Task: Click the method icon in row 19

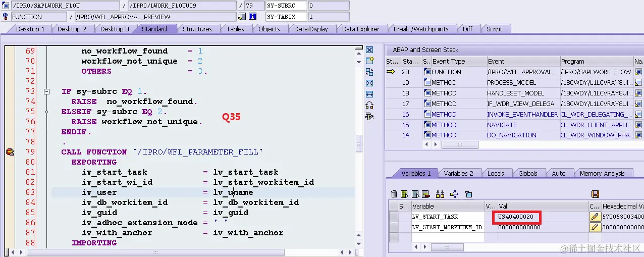Action: 427,83
